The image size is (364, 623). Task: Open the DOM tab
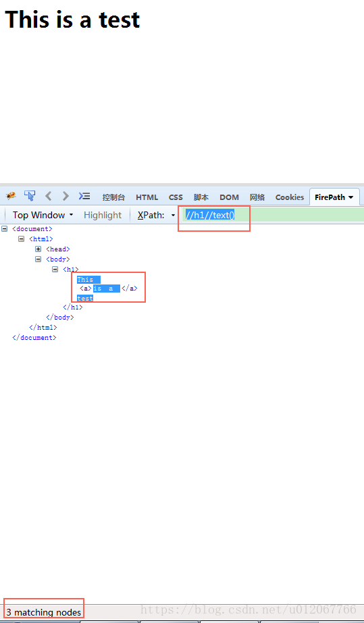[229, 197]
